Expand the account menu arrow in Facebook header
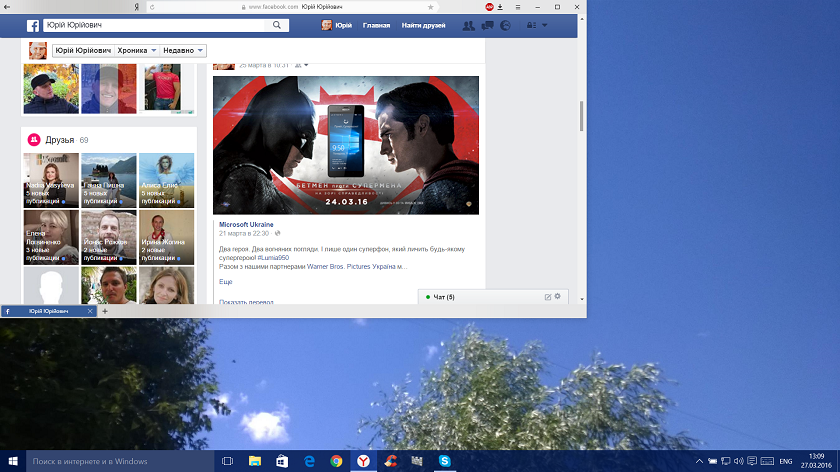 pyautogui.click(x=545, y=25)
